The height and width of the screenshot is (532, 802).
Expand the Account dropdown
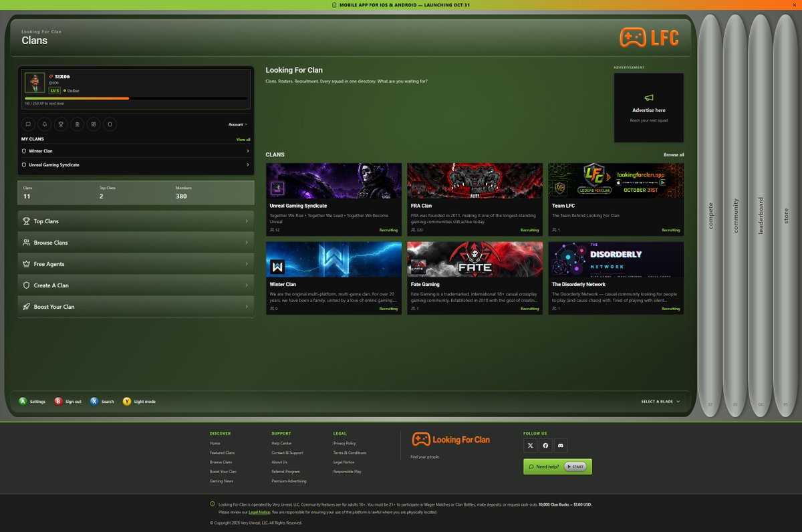coord(238,124)
